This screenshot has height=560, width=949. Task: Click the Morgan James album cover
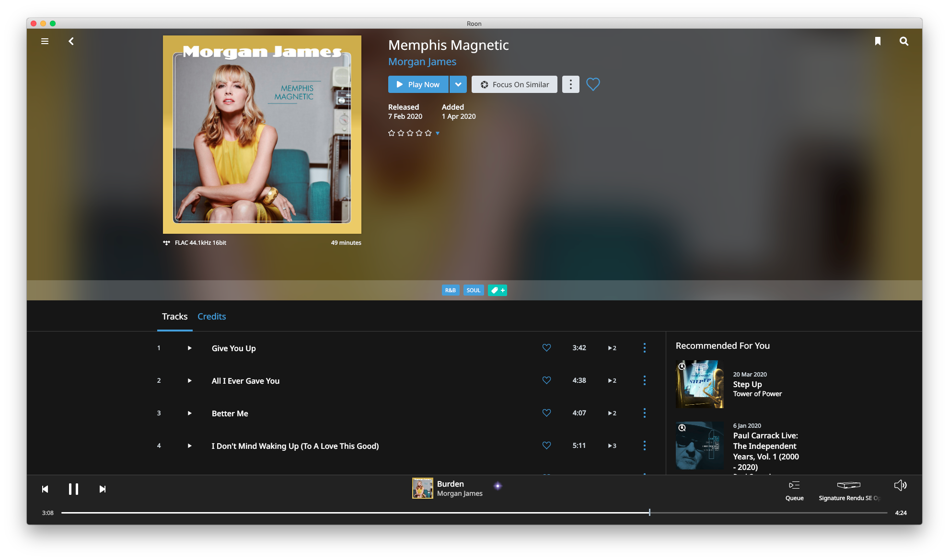262,135
